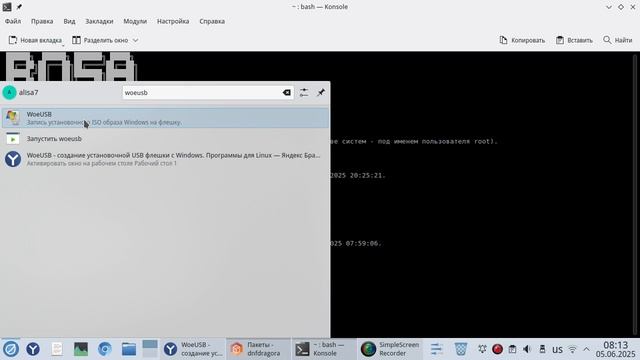Open the application launcher in the taskbar
This screenshot has width=640, height=360.
[x=11, y=349]
